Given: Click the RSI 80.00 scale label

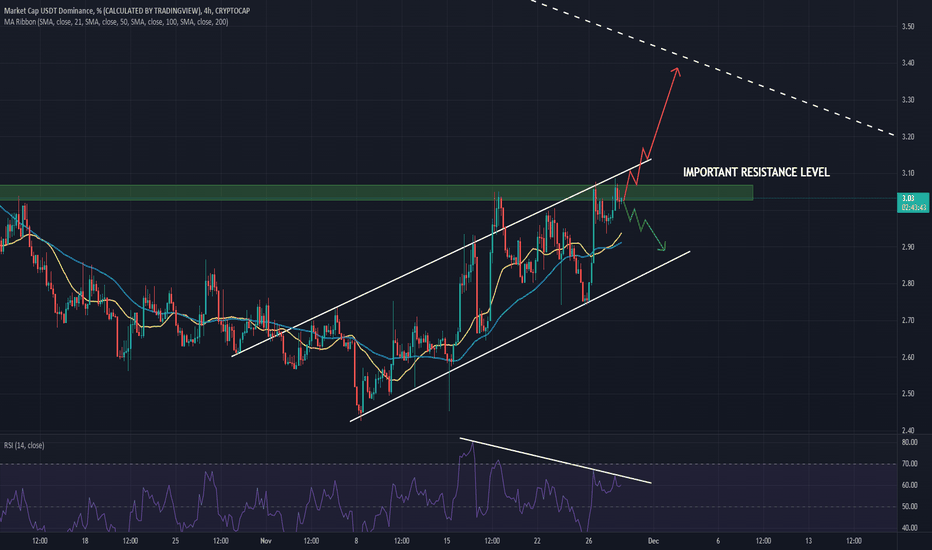Looking at the screenshot, I should (x=909, y=442).
